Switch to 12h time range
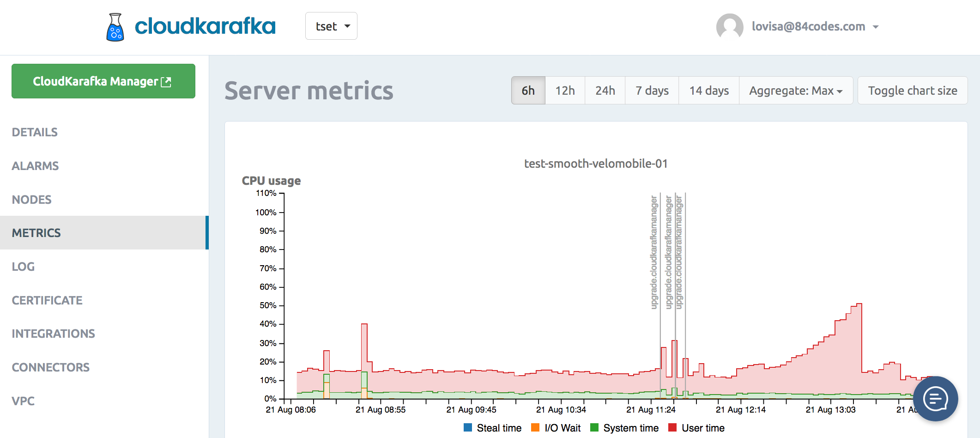Screen dimensions: 980x438 [565, 91]
